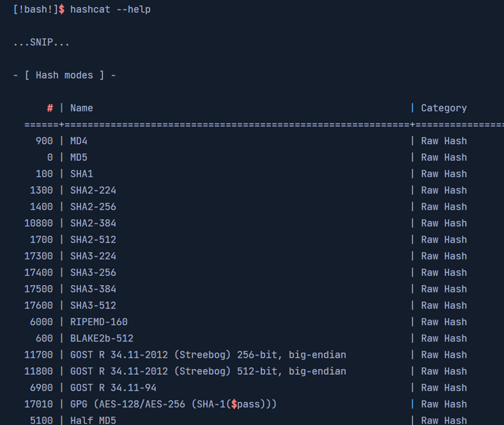Click the 'hashcat --help' command text
The width and height of the screenshot is (504, 425).
110,9
